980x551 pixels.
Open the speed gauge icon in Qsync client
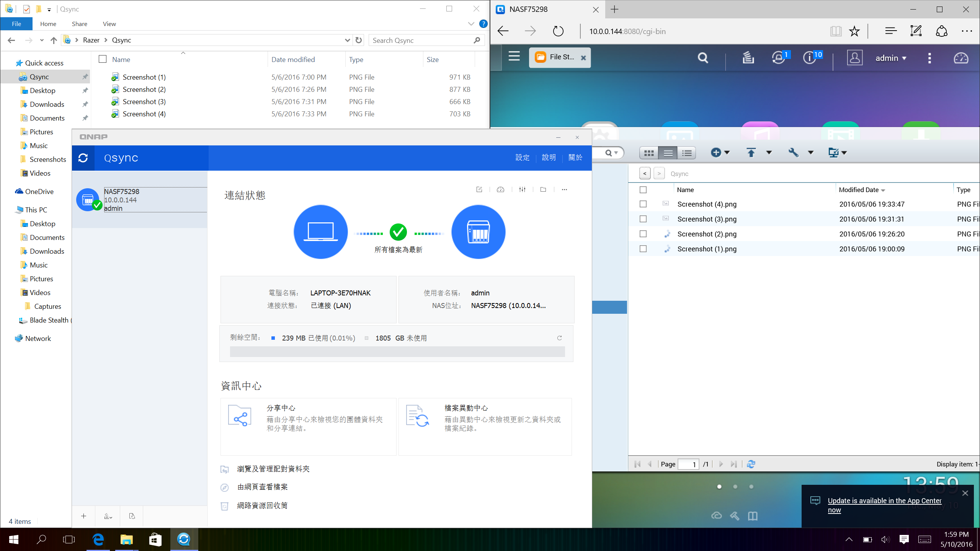pyautogui.click(x=500, y=189)
